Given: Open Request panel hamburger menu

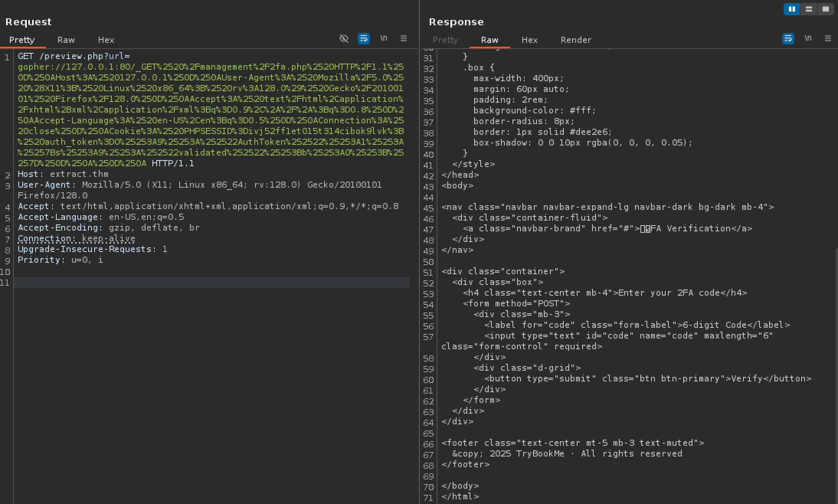Looking at the screenshot, I should pyautogui.click(x=404, y=38).
